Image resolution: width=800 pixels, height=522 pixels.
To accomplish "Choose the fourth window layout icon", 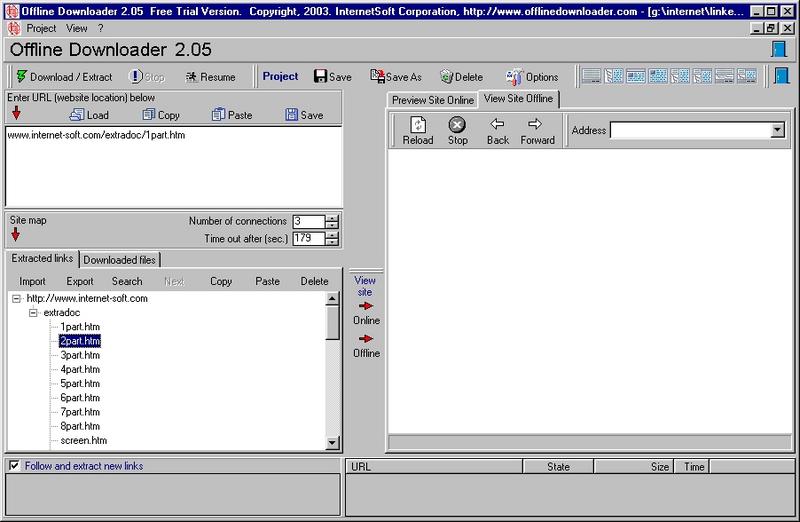I will (x=658, y=77).
